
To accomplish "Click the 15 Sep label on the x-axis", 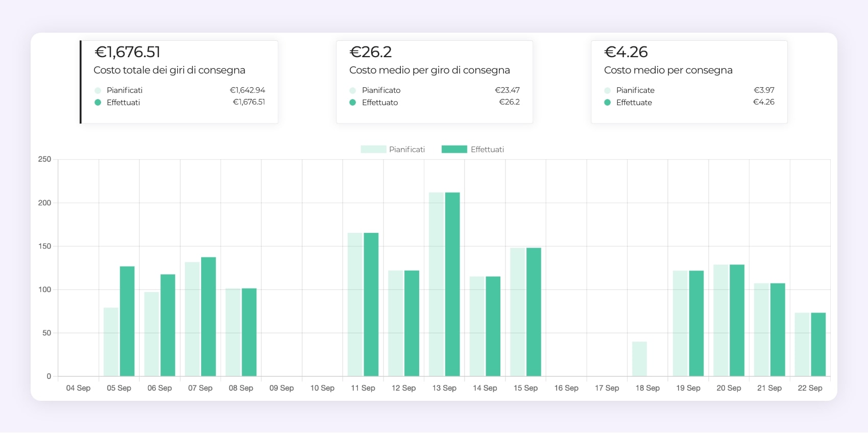I will click(525, 388).
